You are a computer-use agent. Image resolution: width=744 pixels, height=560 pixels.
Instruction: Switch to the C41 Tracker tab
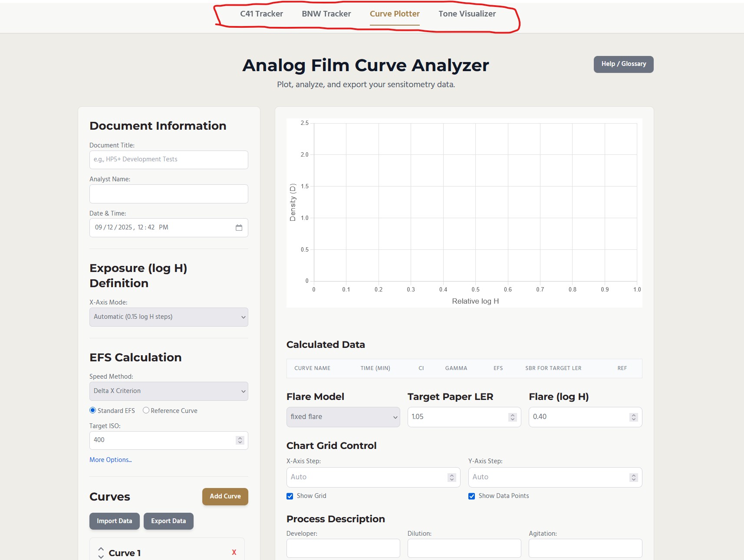click(x=261, y=14)
